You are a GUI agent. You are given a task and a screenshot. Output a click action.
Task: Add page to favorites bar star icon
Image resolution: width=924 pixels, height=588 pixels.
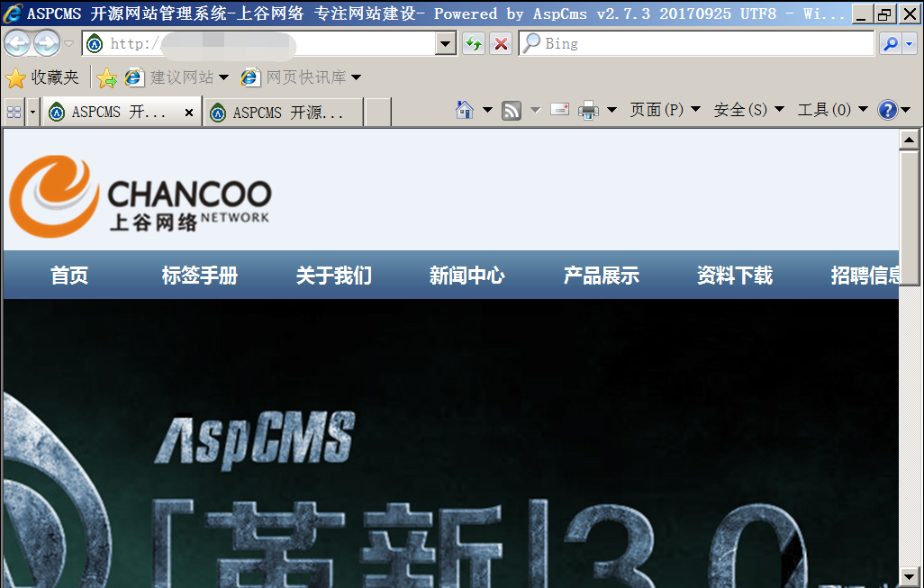[106, 77]
